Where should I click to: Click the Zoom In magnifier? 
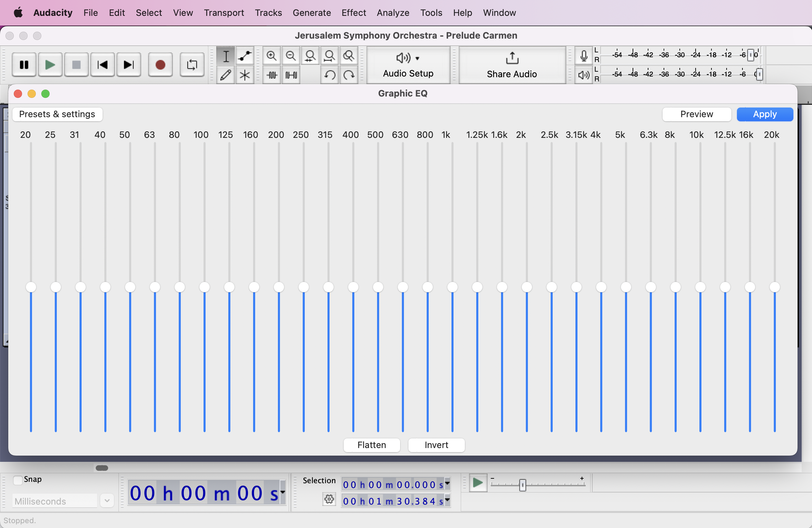click(x=272, y=56)
